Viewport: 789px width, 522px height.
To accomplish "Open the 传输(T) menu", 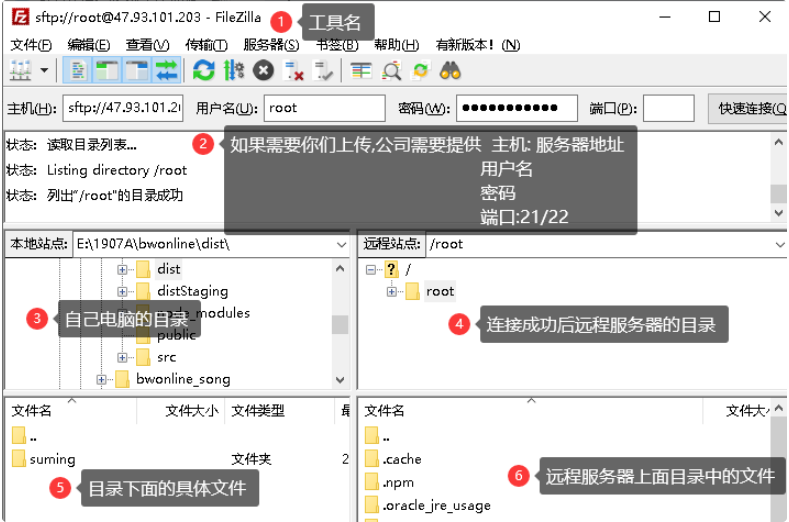I will [x=206, y=45].
